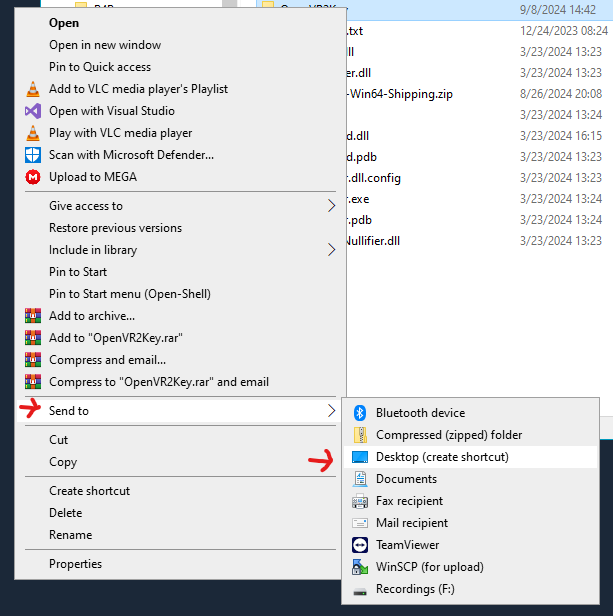Click the Visual Studio icon in context menu

point(32,111)
